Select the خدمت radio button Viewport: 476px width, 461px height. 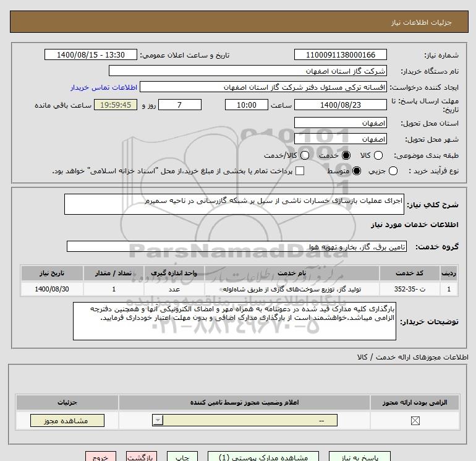click(346, 155)
